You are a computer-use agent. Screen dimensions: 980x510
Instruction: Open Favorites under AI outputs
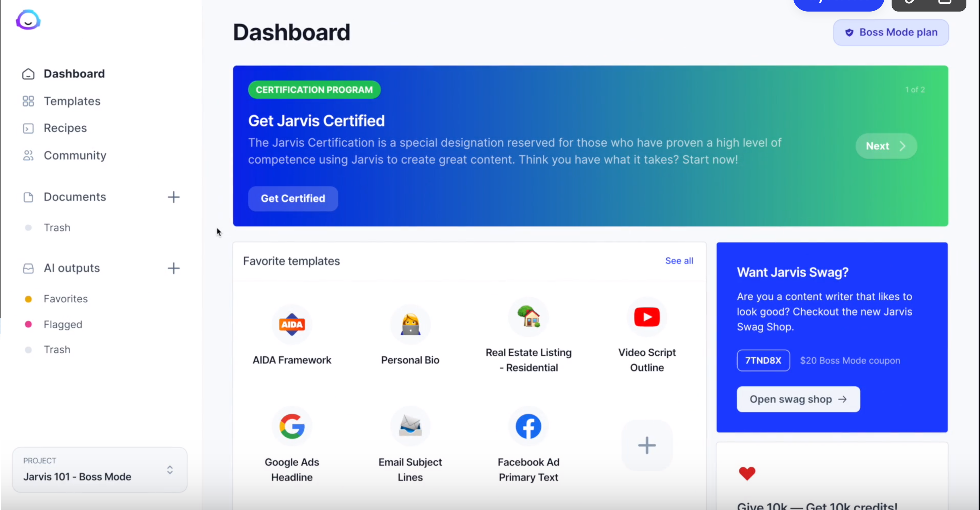click(65, 299)
